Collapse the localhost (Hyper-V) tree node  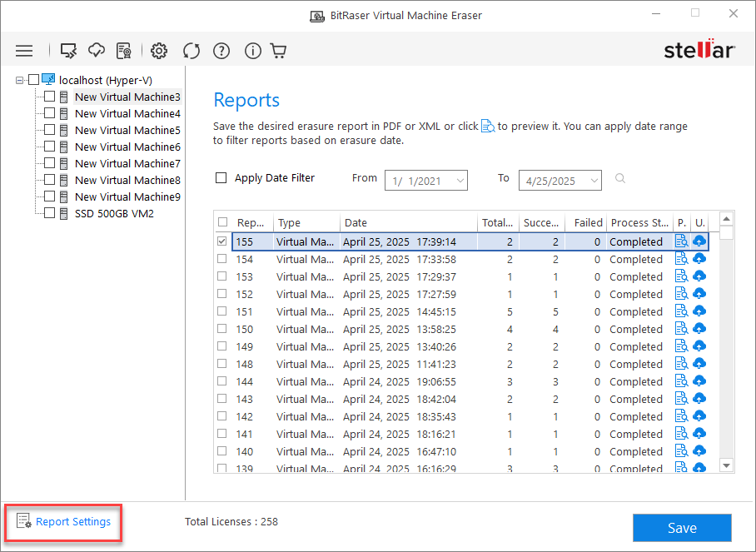(x=19, y=80)
